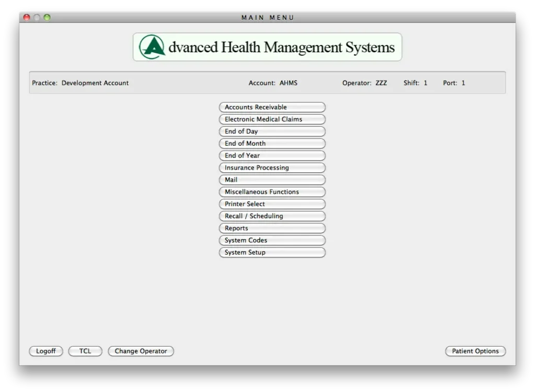The width and height of the screenshot is (535, 392).
Task: Open Insurance Processing
Action: 272,168
